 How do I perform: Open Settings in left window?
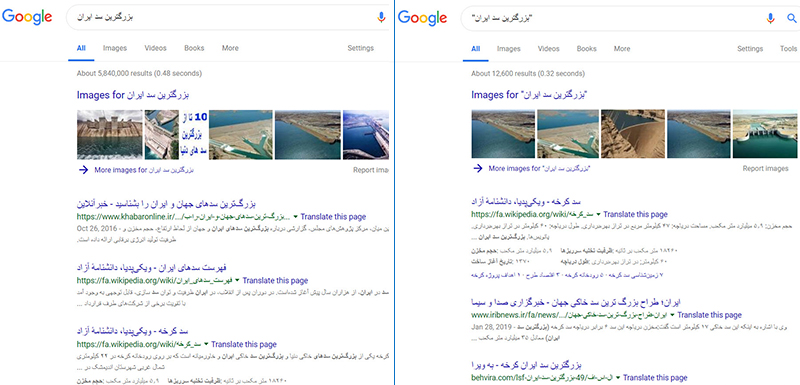[x=361, y=48]
